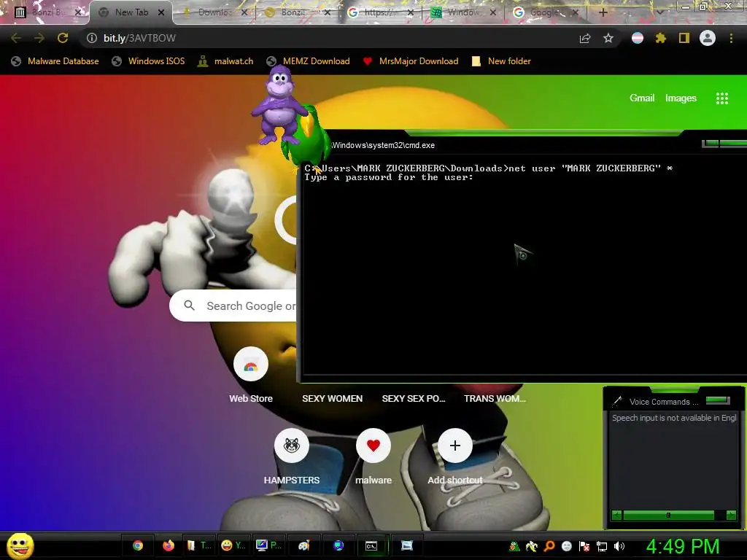Open the striped flag extension icon

pos(638,38)
